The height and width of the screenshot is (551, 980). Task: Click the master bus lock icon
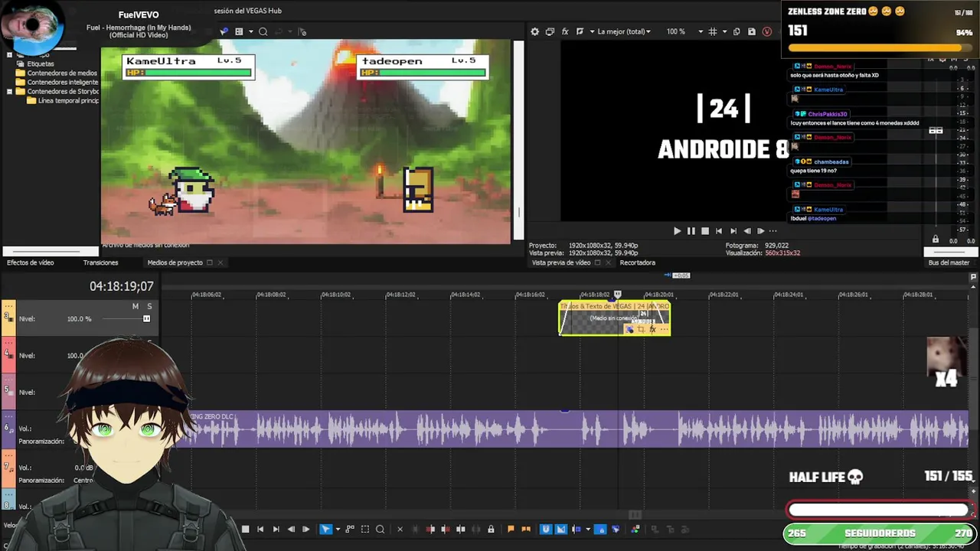click(935, 240)
